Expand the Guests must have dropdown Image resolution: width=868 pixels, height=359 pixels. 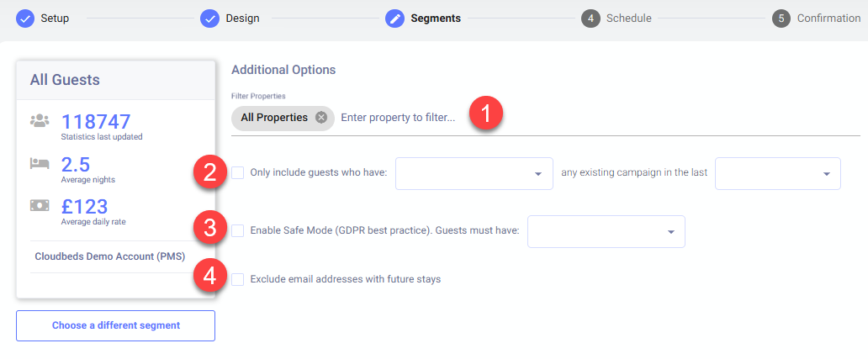pyautogui.click(x=606, y=231)
